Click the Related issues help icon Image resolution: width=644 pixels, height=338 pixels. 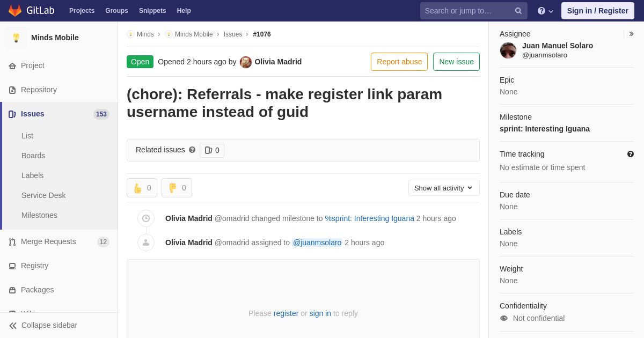(x=192, y=150)
